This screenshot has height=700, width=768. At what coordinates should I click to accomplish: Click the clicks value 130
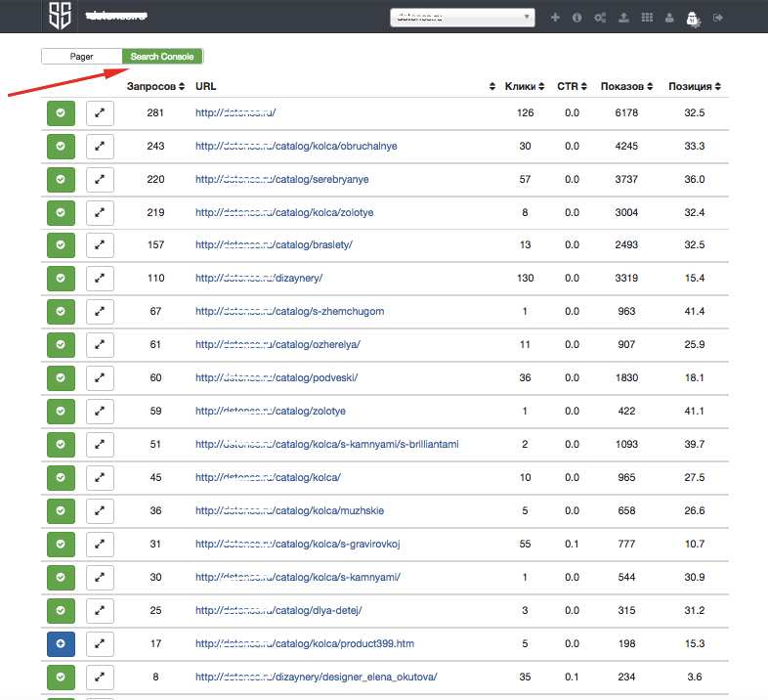click(525, 278)
